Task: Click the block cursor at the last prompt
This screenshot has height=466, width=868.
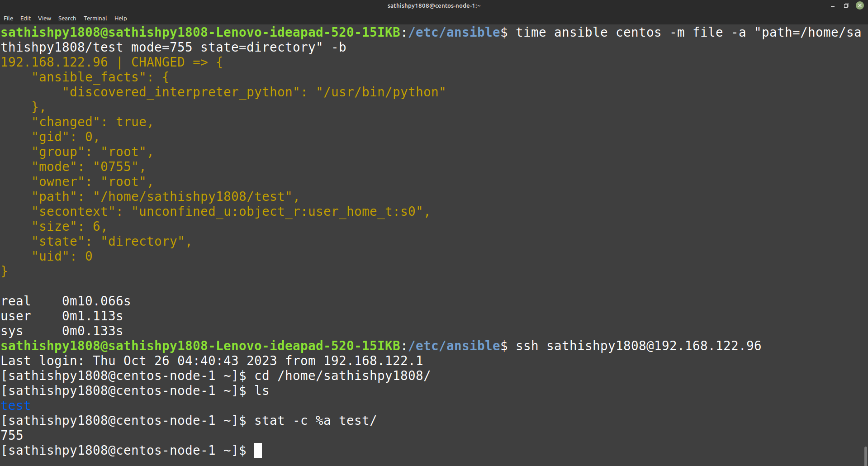Action: [258, 451]
